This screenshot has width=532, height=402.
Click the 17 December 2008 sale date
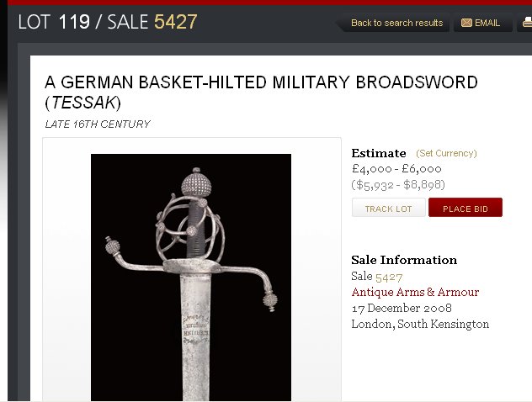(402, 308)
